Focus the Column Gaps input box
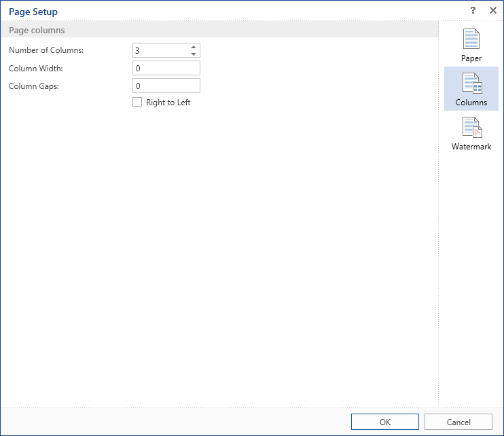The image size is (504, 436). pos(166,86)
